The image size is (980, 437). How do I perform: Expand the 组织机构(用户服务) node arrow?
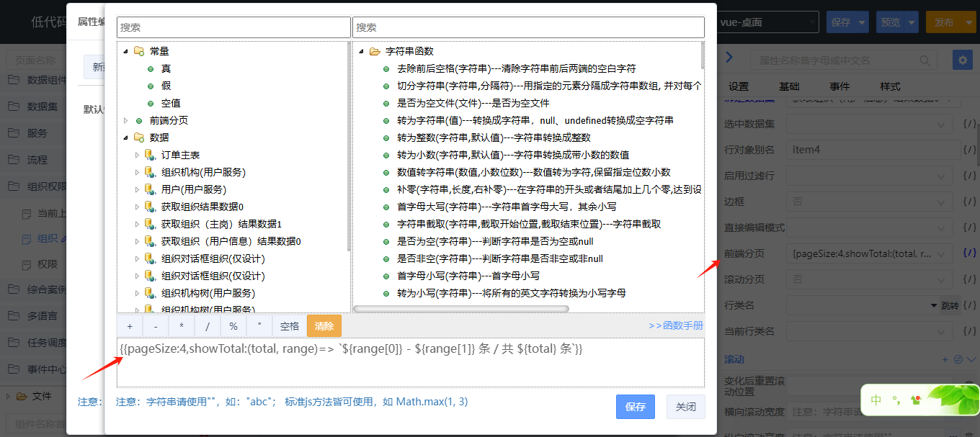pos(138,172)
